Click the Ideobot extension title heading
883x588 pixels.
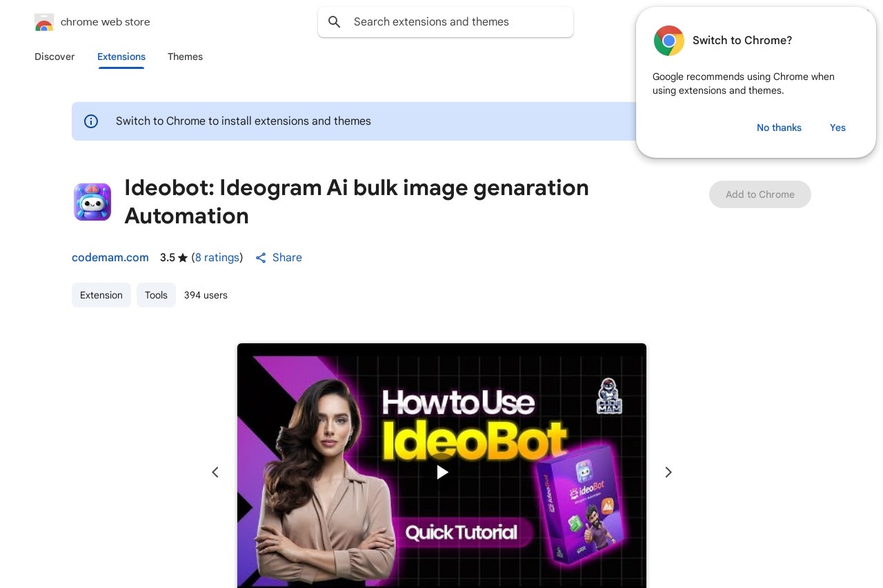click(357, 201)
